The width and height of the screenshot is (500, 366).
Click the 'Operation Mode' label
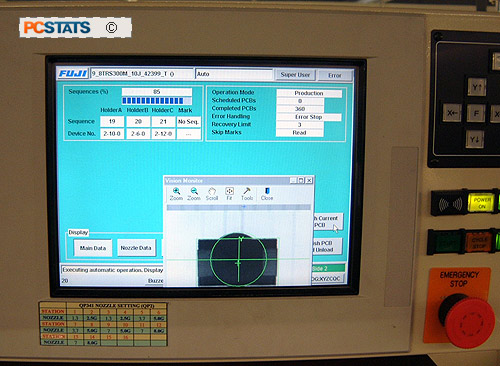click(x=233, y=92)
